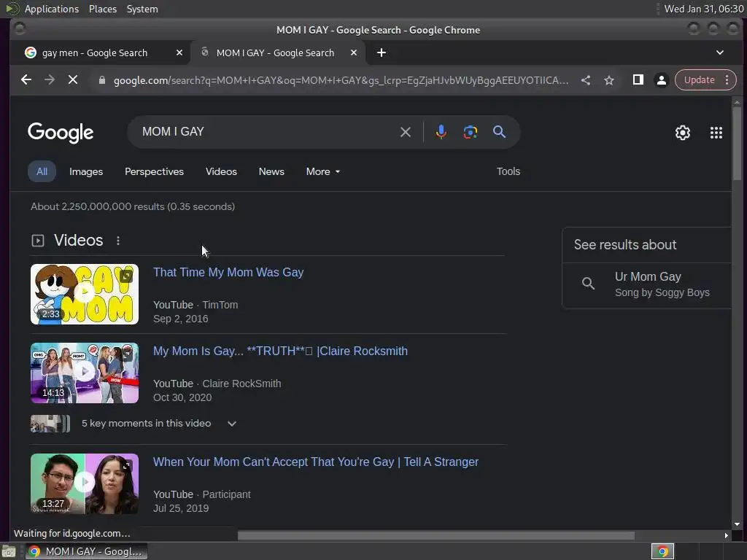Open the System menu

tap(142, 9)
